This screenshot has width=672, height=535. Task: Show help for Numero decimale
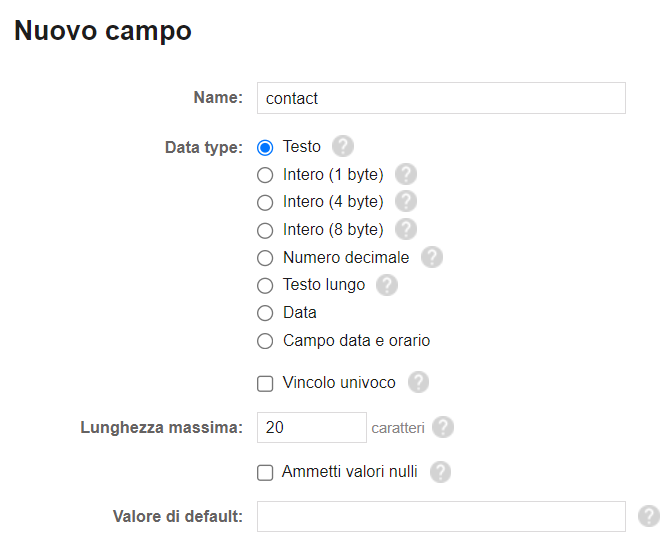(x=432, y=257)
